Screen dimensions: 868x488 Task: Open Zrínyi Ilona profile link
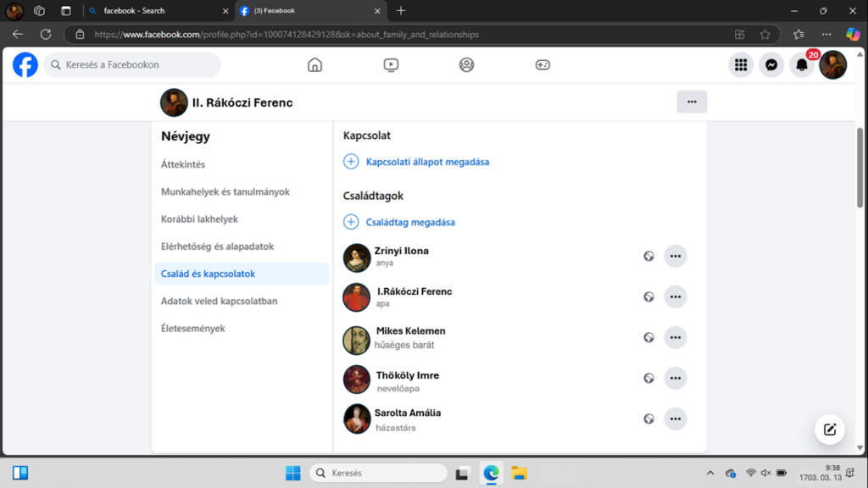click(x=401, y=251)
